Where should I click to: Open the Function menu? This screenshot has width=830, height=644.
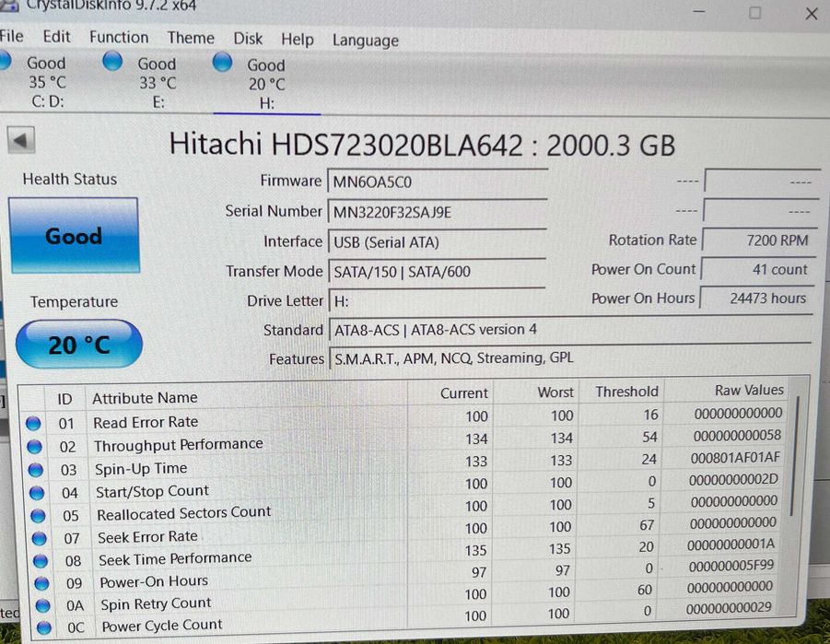click(x=119, y=37)
